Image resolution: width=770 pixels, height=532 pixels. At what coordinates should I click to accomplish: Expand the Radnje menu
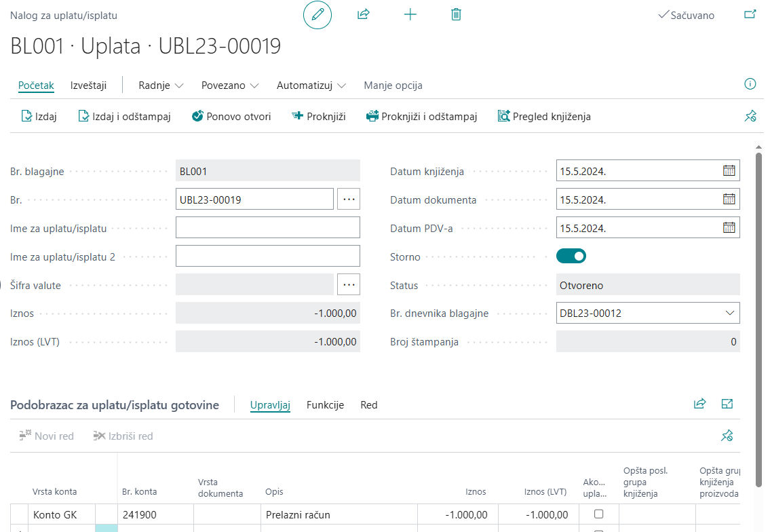161,85
